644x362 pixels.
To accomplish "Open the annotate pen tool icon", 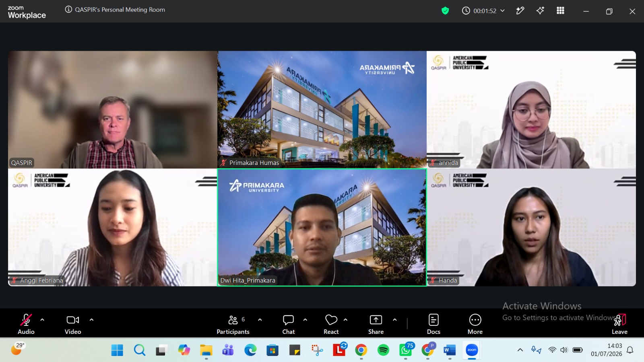I will coord(520,11).
